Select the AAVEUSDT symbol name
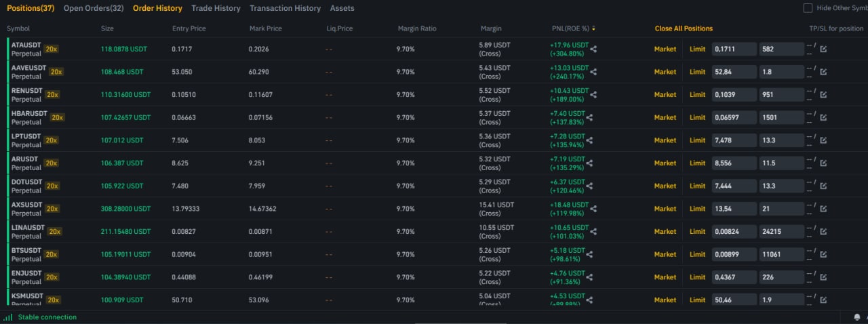The image size is (868, 324). tap(29, 68)
